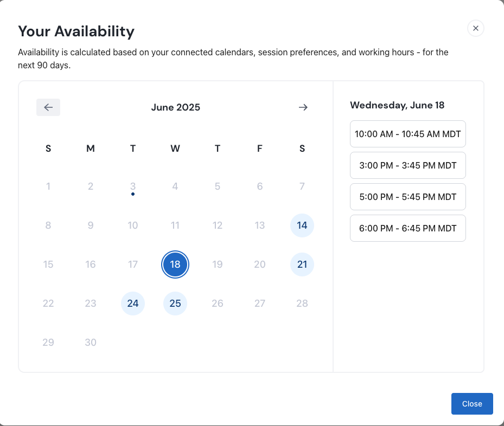Click the back arrow beside June 2025
This screenshot has width=504, height=426.
click(48, 107)
